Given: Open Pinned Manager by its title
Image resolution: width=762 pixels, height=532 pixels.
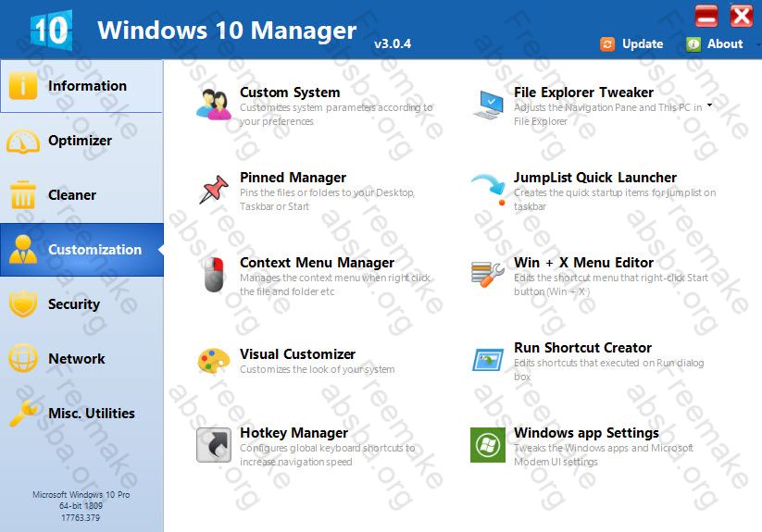Looking at the screenshot, I should 293,178.
